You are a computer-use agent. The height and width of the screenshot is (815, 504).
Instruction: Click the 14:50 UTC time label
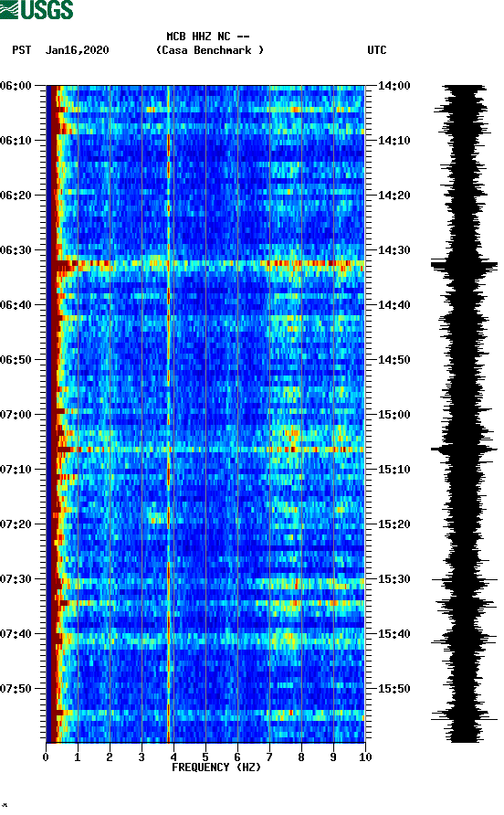(x=394, y=360)
